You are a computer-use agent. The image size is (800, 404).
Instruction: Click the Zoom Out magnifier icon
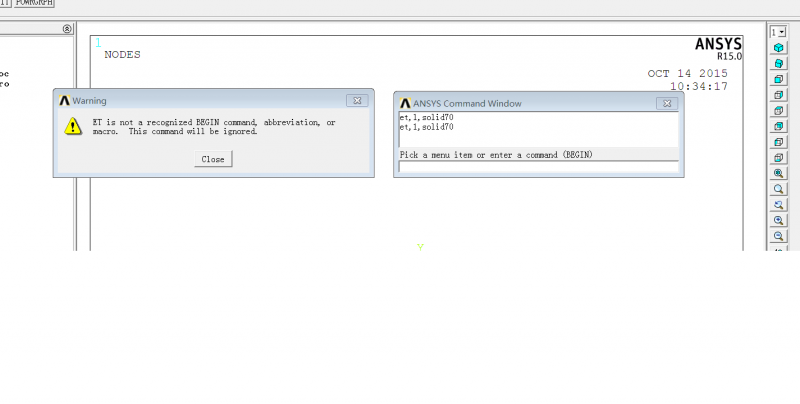[779, 236]
